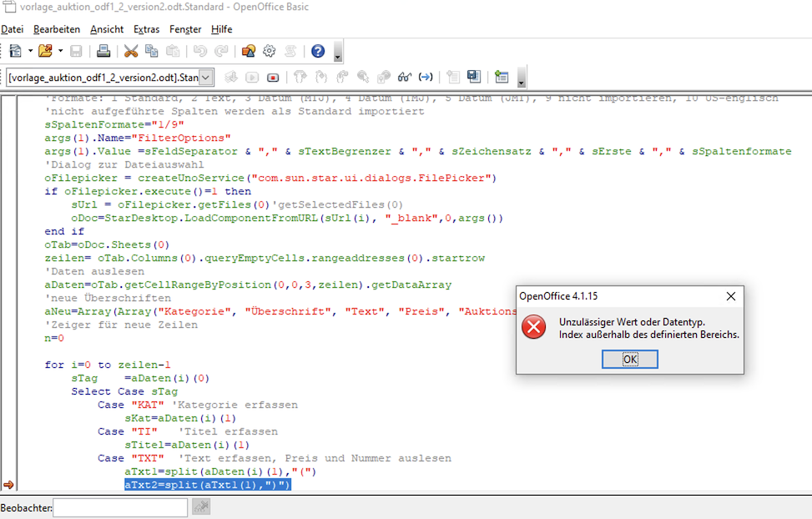Image resolution: width=812 pixels, height=519 pixels.
Task: Stop the running macro with the red stop icon
Action: click(273, 78)
